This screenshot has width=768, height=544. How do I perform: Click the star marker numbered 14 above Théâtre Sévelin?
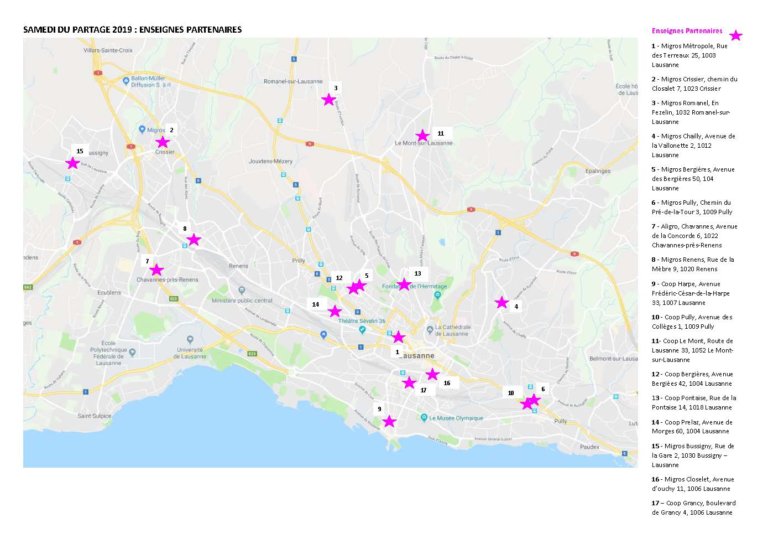[335, 311]
